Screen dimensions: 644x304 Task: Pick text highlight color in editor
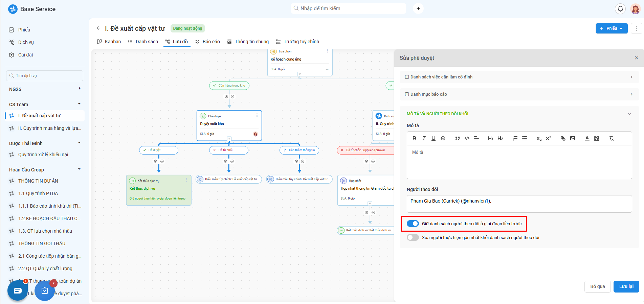click(x=597, y=138)
